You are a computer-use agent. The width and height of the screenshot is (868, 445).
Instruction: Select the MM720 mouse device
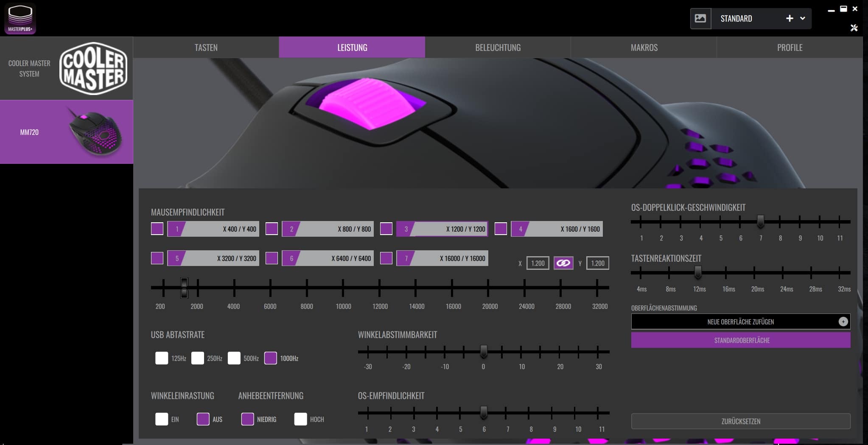[67, 132]
